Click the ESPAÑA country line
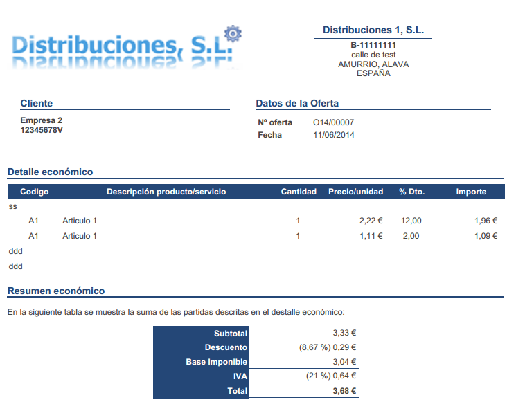Image resolution: width=516 pixels, height=420 pixels. point(373,73)
